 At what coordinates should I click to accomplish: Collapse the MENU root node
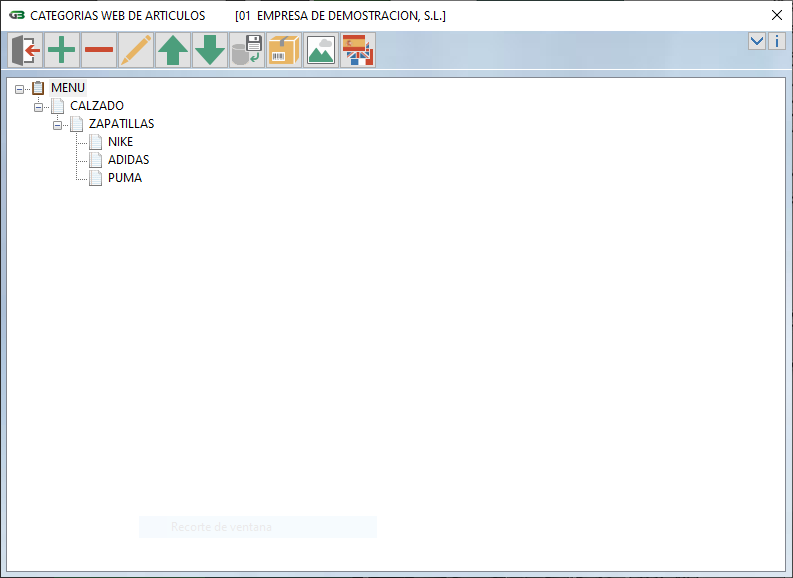(20, 88)
